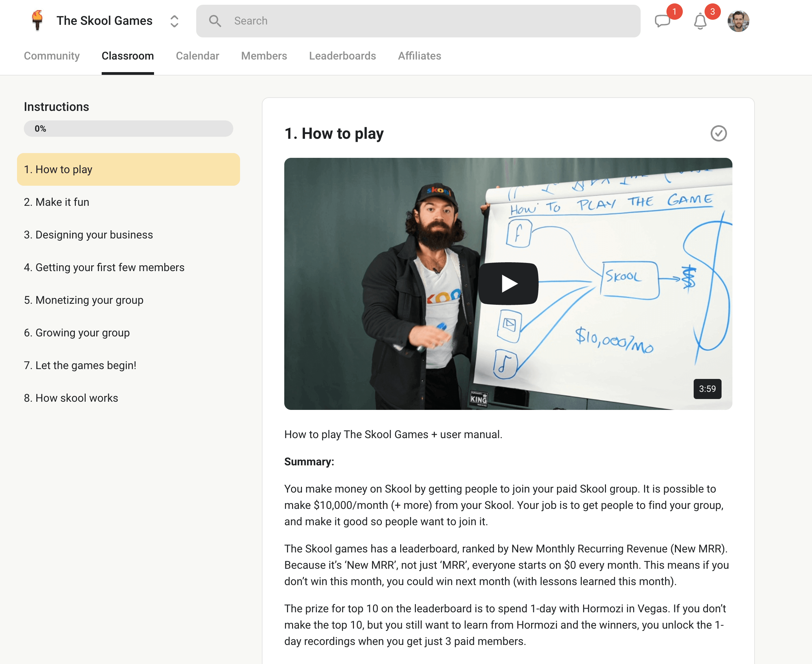The height and width of the screenshot is (664, 812).
Task: Mark lesson complete with checkmark circle
Action: point(718,133)
